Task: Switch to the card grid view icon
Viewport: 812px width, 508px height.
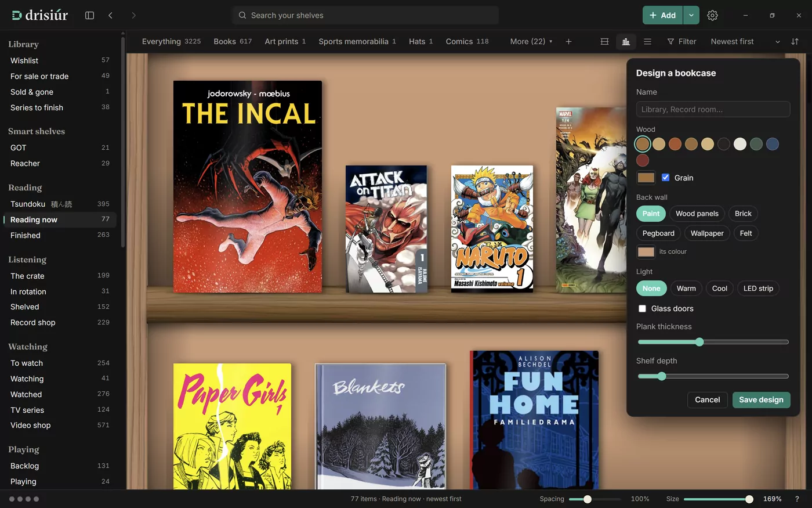Action: [x=604, y=42]
